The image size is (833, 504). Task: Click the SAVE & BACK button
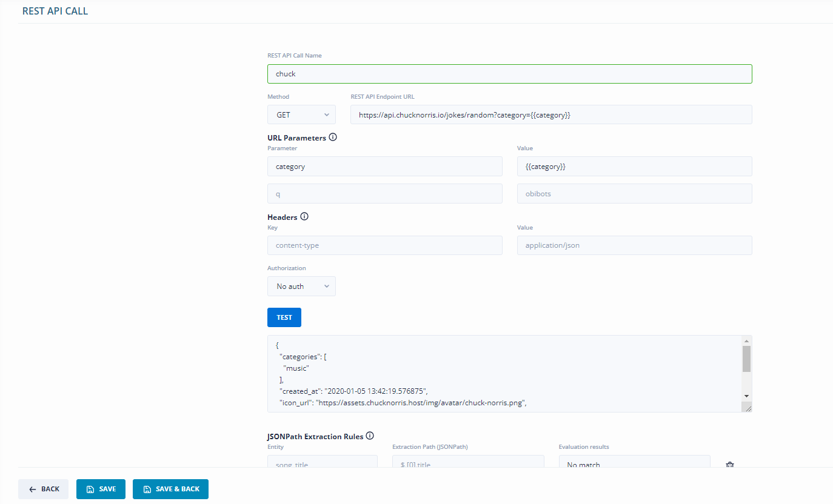[x=170, y=489]
